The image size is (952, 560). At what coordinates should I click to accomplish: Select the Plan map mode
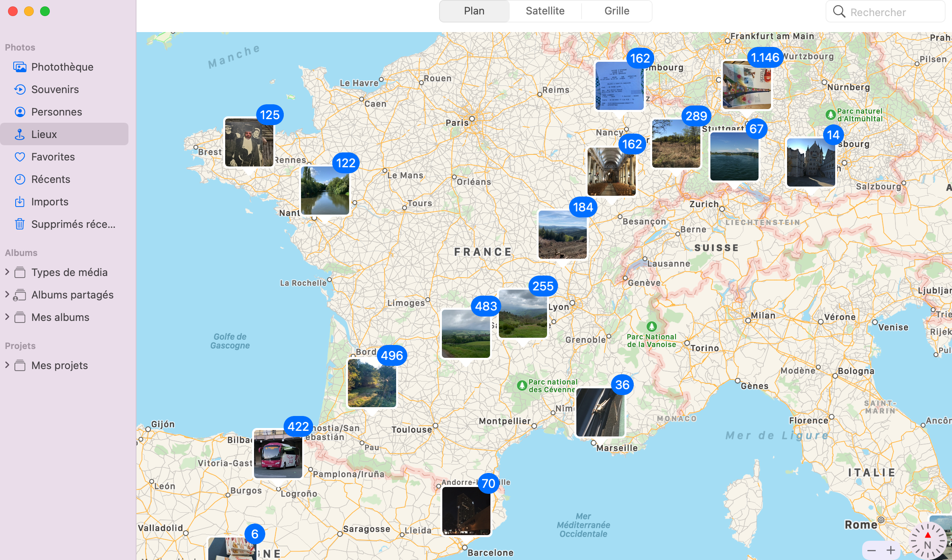tap(474, 11)
